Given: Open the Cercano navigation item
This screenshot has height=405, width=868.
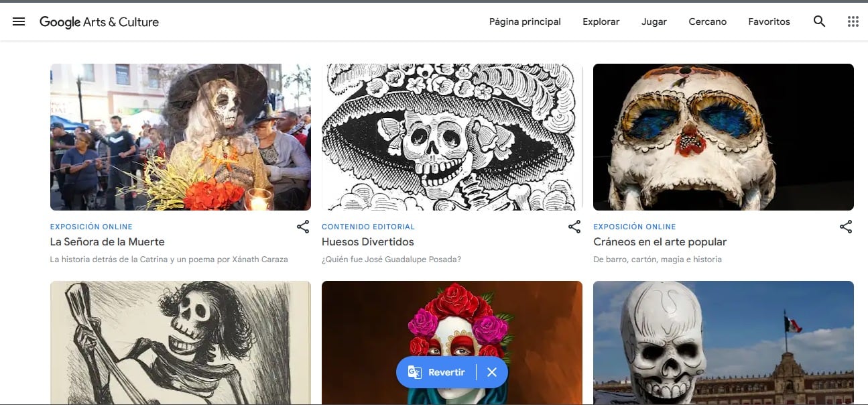Looking at the screenshot, I should [x=707, y=21].
